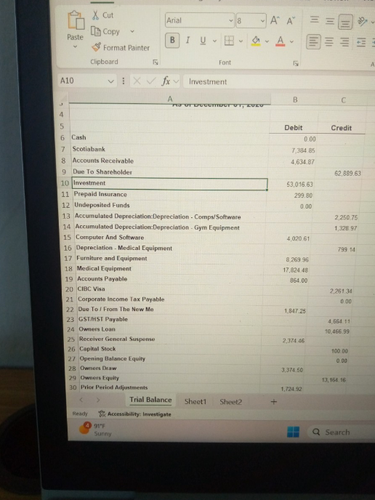Screen dimensions: 375x500
Task: Expand the font size dropdown
Action: point(262,21)
